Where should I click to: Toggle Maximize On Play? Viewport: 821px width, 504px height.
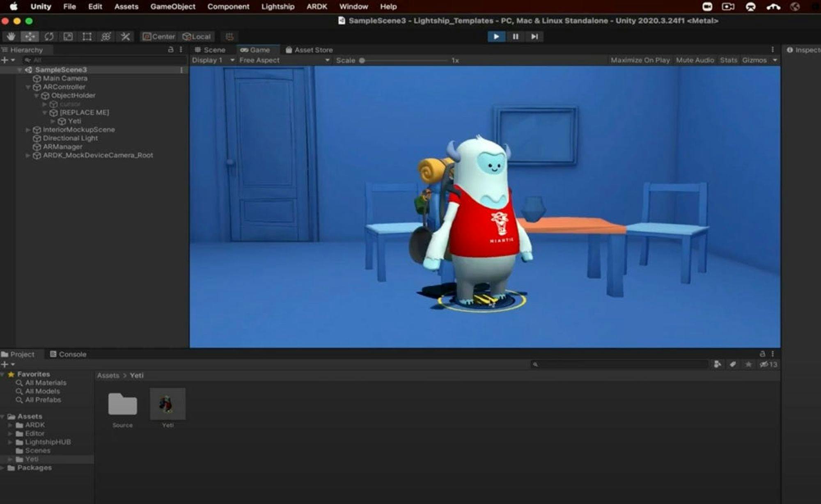(640, 60)
